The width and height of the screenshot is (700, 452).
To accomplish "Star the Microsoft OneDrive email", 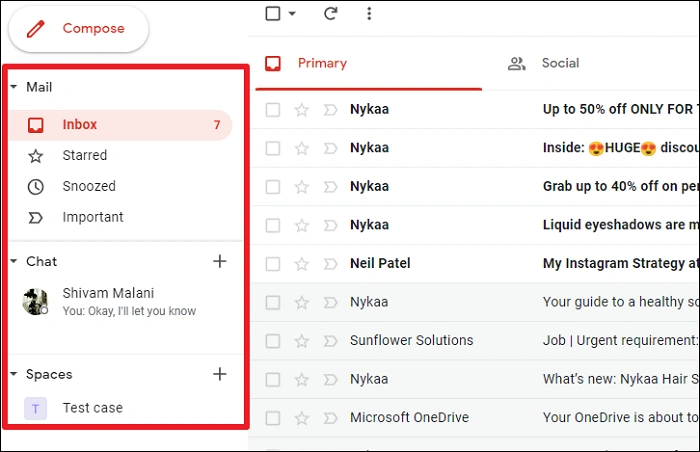I will (x=302, y=418).
